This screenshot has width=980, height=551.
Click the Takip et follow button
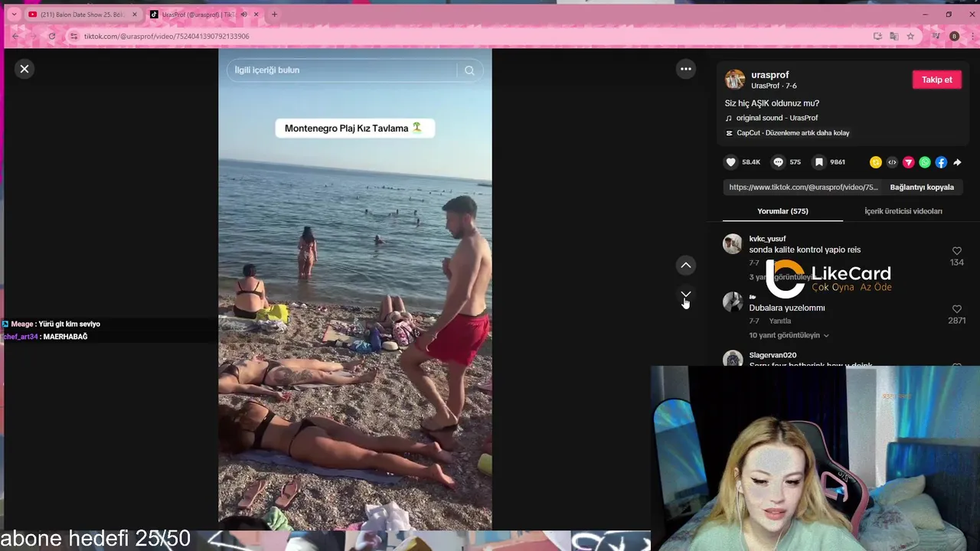(x=937, y=80)
